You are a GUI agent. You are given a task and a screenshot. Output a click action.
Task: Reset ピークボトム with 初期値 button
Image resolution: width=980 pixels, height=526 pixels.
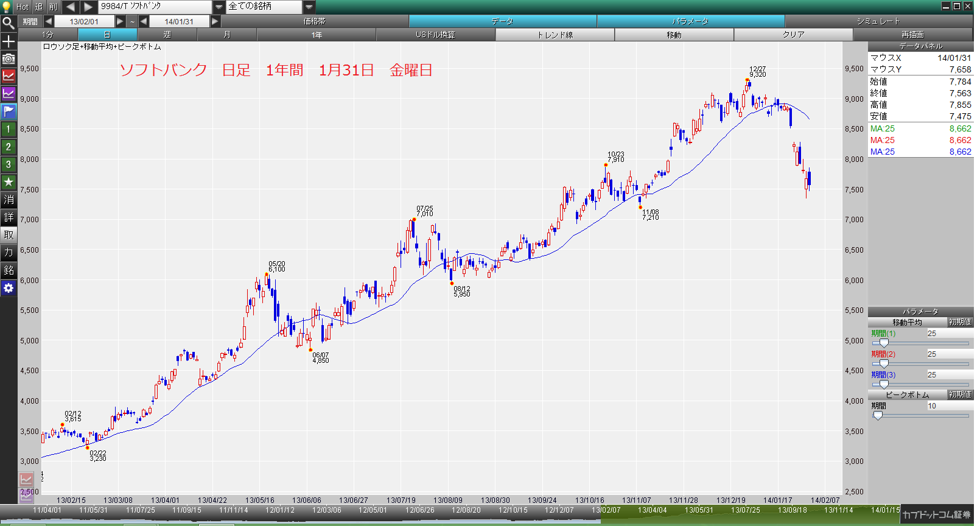[x=960, y=394]
